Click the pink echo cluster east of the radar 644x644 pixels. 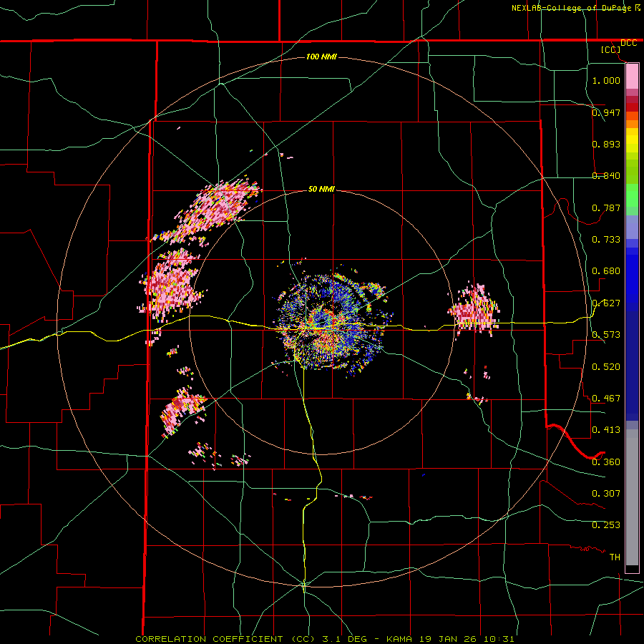coord(474,309)
